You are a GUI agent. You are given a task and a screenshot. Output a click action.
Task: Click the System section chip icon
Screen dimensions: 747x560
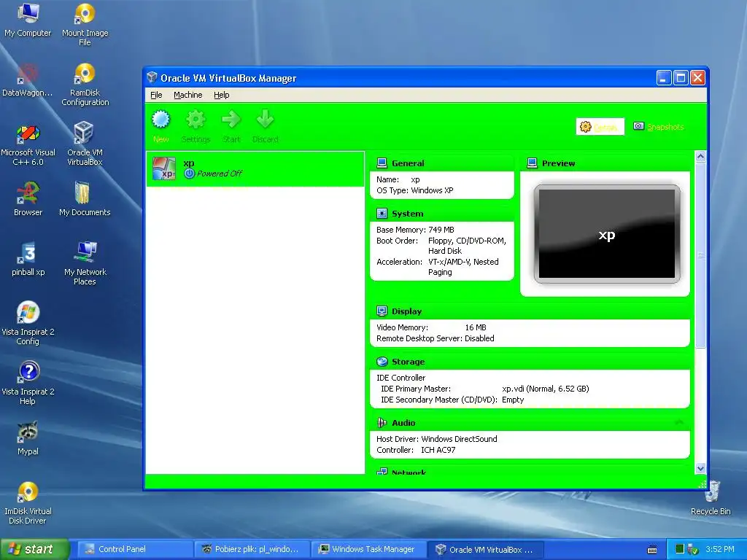tap(382, 214)
